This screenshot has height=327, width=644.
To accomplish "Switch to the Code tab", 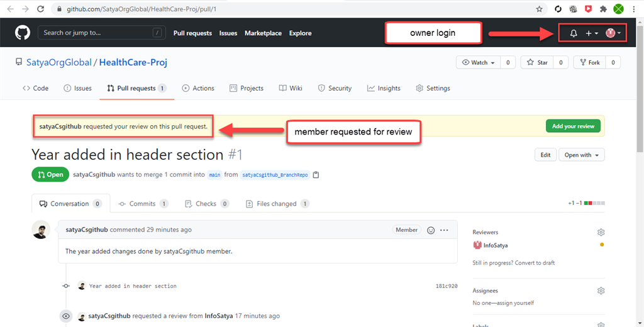I will (35, 88).
